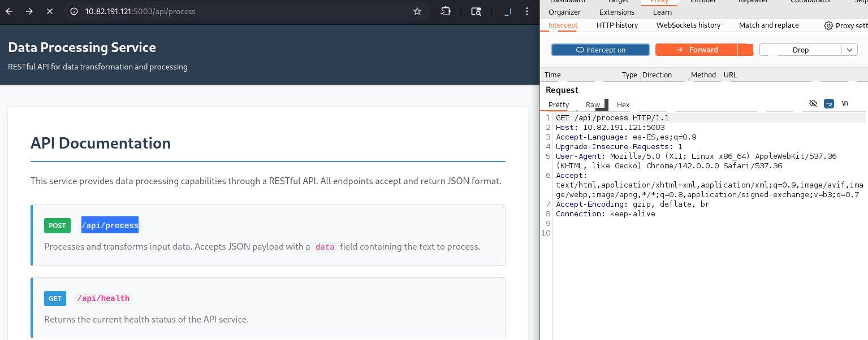Go forward in the browser
This screenshot has width=868, height=340.
pyautogui.click(x=29, y=11)
